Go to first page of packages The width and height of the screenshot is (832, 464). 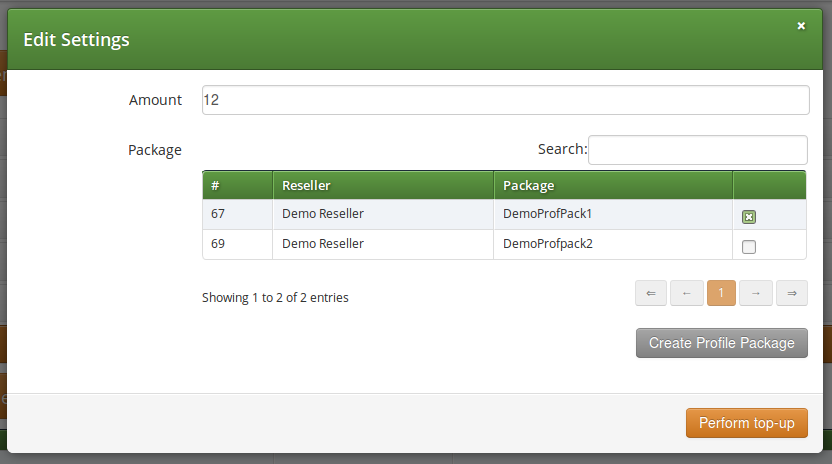pyautogui.click(x=650, y=293)
